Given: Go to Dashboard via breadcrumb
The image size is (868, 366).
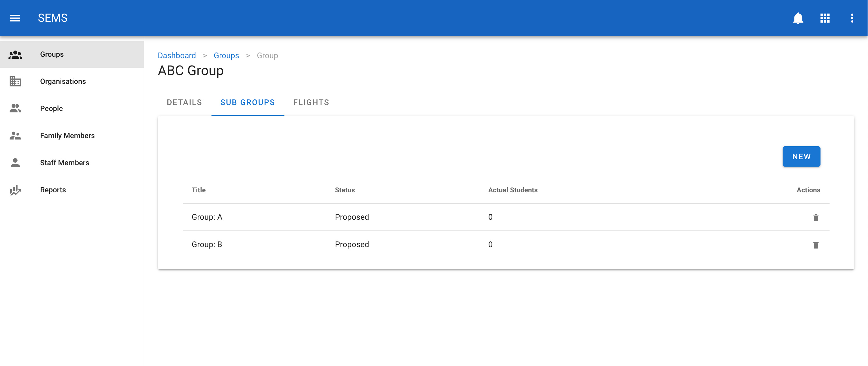Looking at the screenshot, I should coord(176,56).
